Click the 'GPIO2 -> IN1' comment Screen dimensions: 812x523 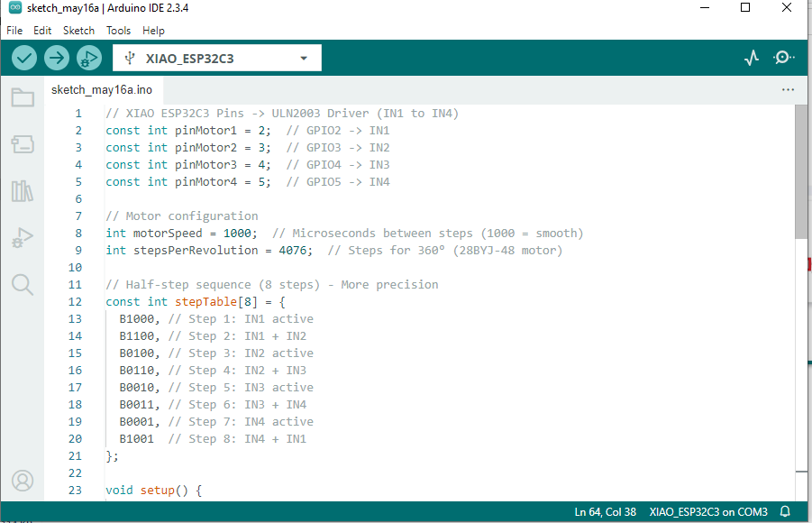(x=338, y=131)
